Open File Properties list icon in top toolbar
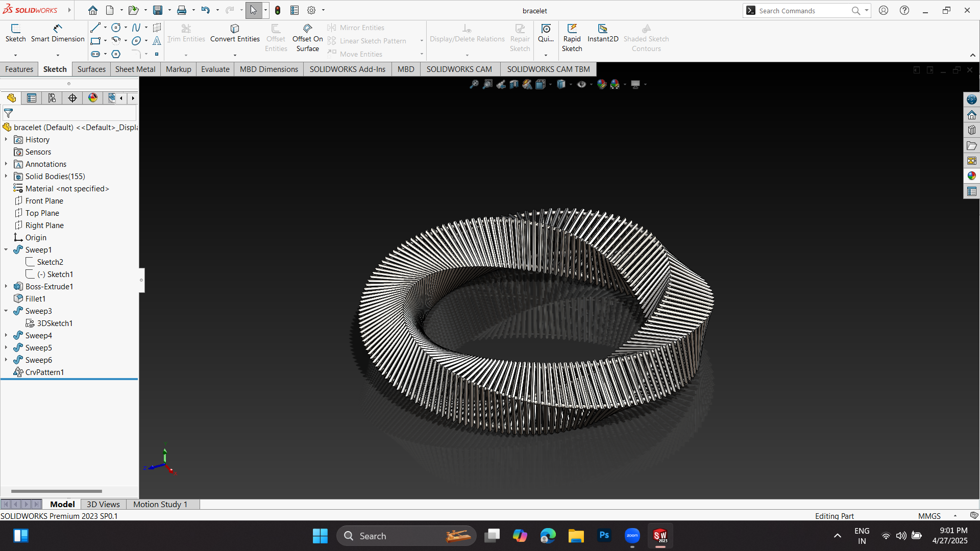The image size is (980, 551). (x=295, y=10)
